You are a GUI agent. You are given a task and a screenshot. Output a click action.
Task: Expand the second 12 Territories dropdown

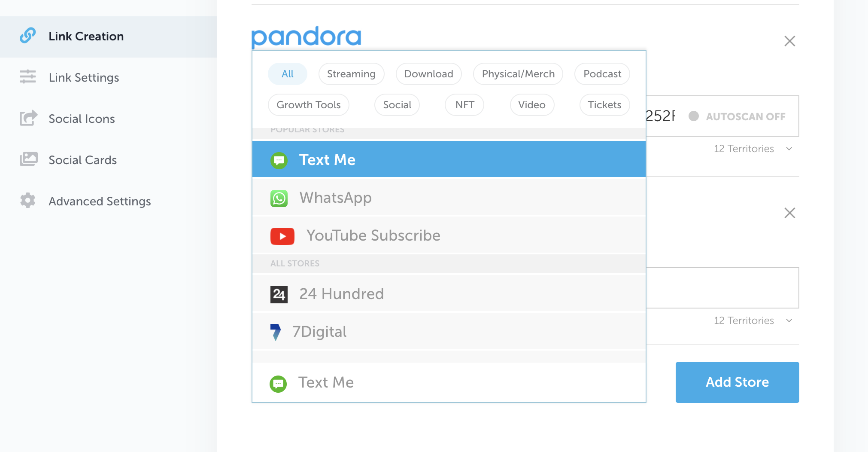[x=753, y=321]
